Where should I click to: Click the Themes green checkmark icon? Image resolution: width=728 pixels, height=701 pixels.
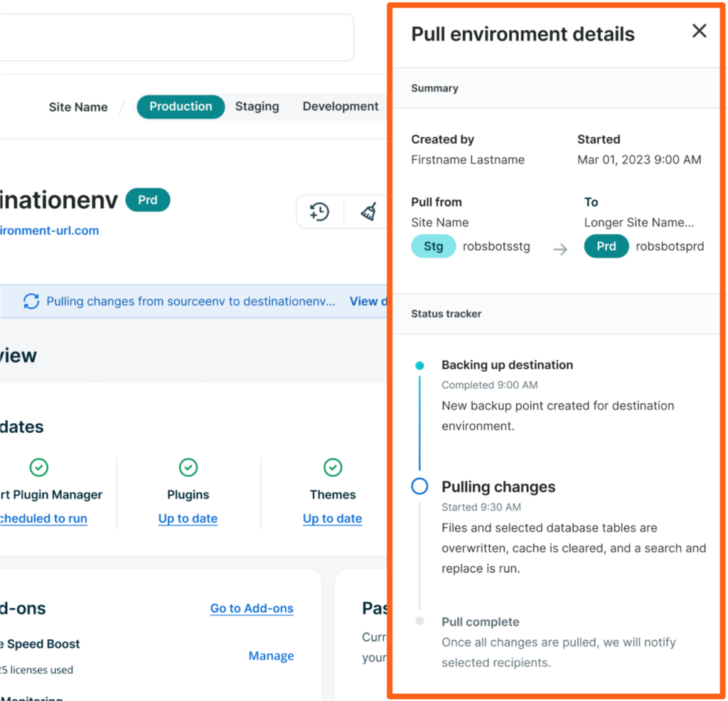click(x=333, y=467)
